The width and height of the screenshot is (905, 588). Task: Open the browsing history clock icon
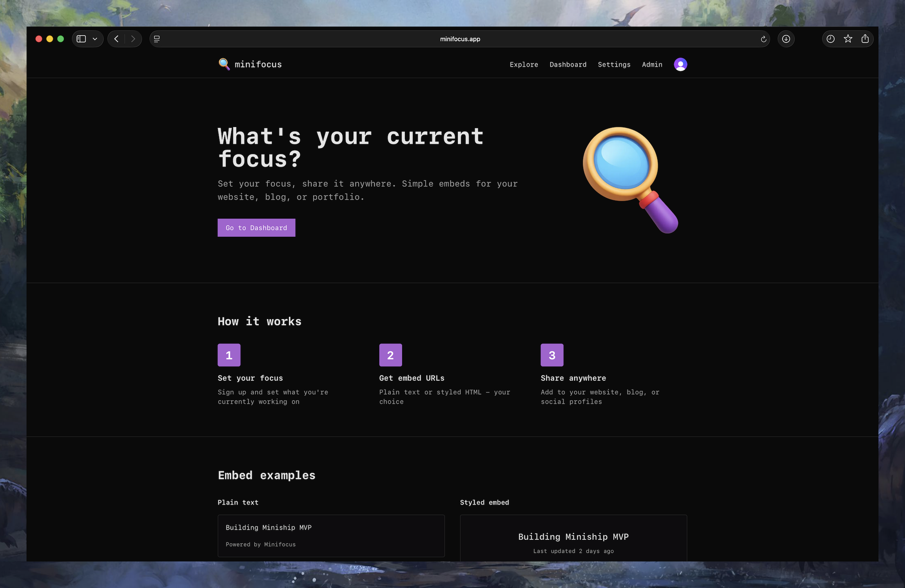[830, 39]
